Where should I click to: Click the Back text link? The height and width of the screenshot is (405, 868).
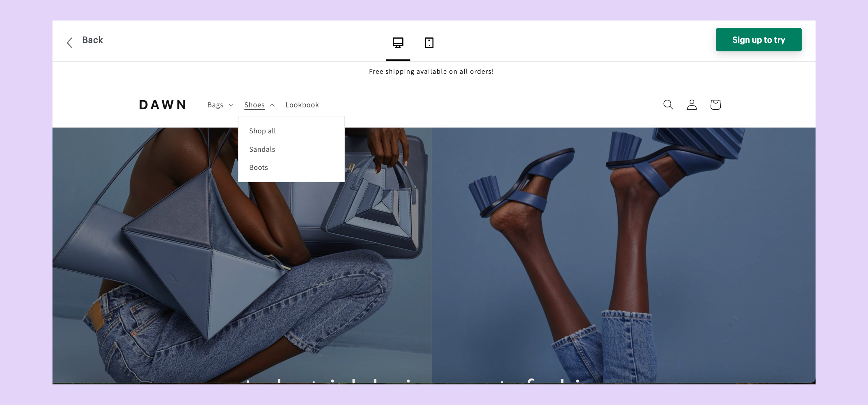tap(92, 40)
